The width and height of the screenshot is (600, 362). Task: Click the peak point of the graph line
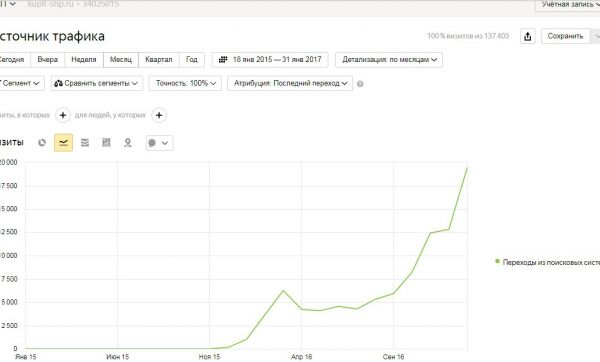[467, 168]
